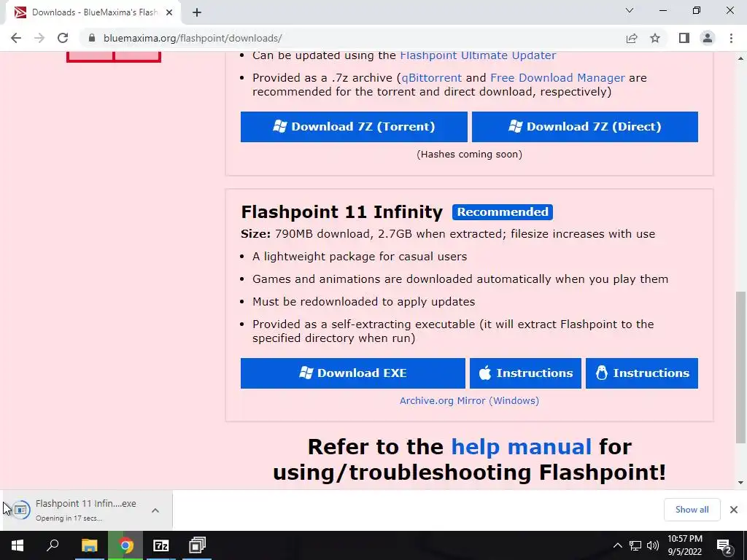Open the Archive.org Mirror (Windows) link

[x=469, y=400]
